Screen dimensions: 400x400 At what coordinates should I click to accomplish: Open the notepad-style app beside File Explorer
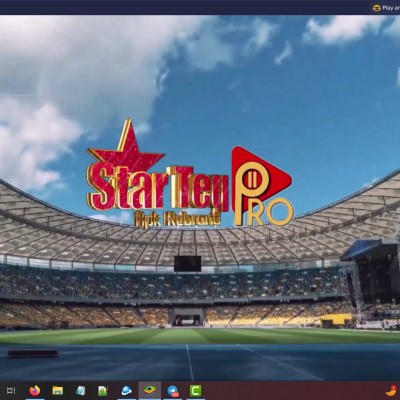(x=80, y=390)
